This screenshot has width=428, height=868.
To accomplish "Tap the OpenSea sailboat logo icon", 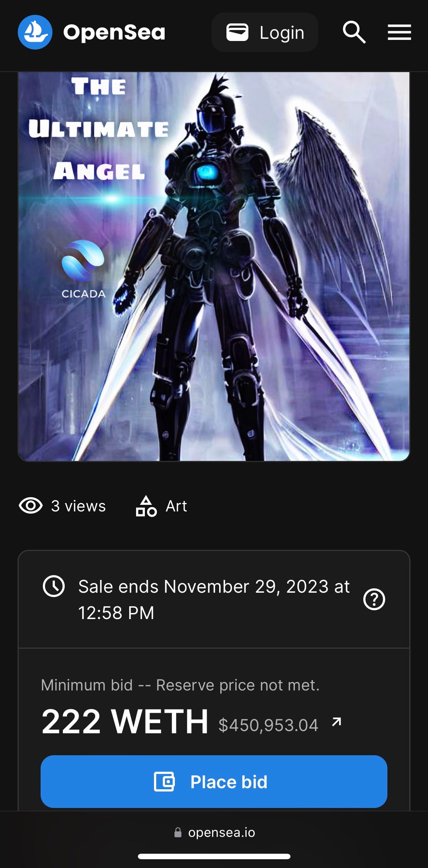I will 35,32.
